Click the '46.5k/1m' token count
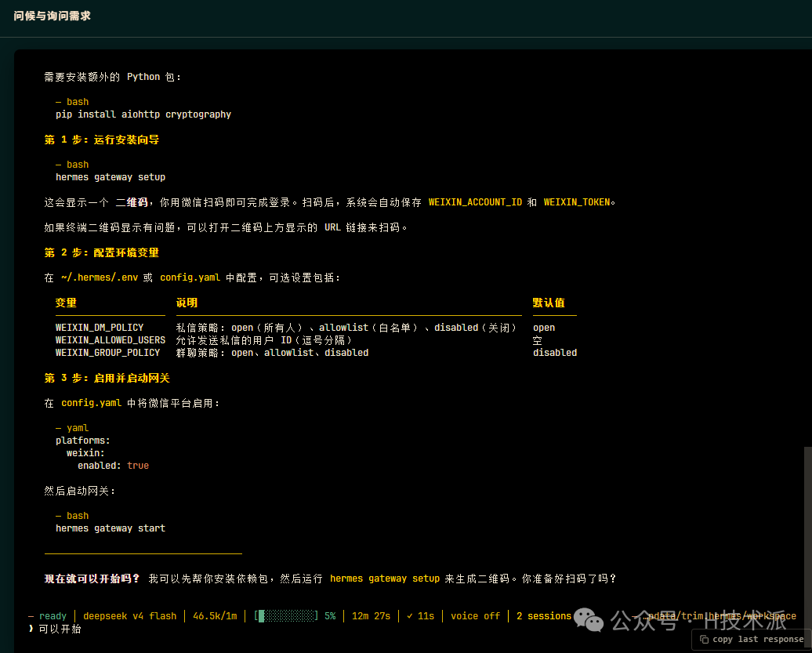 pos(215,615)
